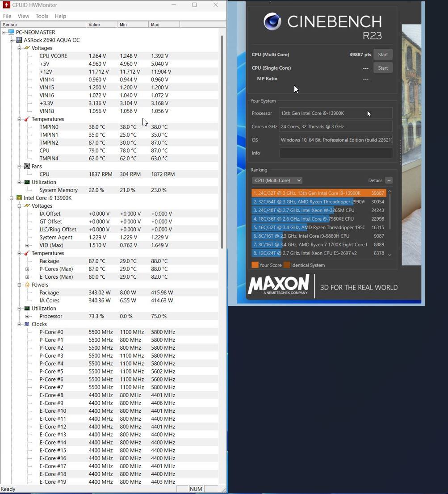
Task: Select the Threadripper 2990W ranking entry
Action: point(319,201)
